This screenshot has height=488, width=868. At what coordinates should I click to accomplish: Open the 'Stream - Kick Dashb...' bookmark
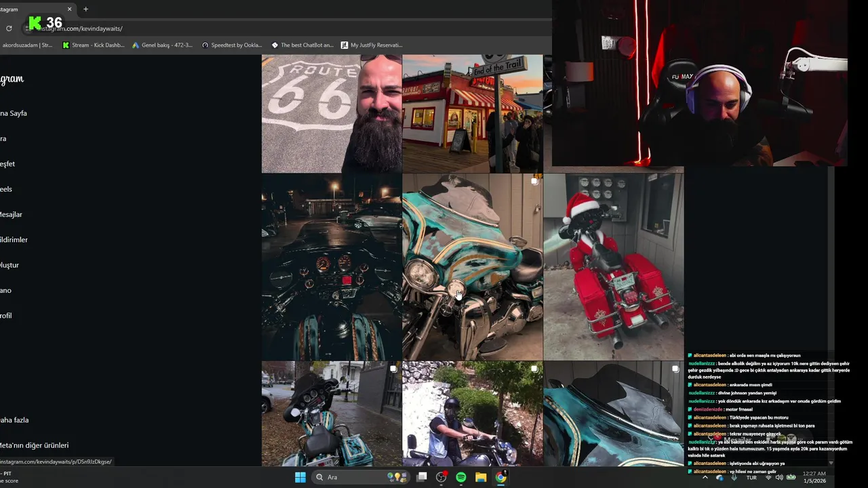[94, 45]
